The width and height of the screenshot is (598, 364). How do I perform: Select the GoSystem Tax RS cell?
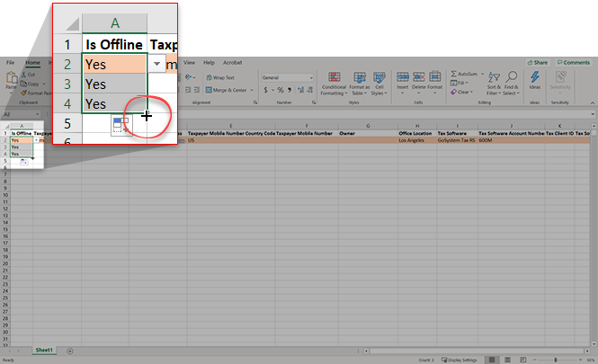[458, 140]
